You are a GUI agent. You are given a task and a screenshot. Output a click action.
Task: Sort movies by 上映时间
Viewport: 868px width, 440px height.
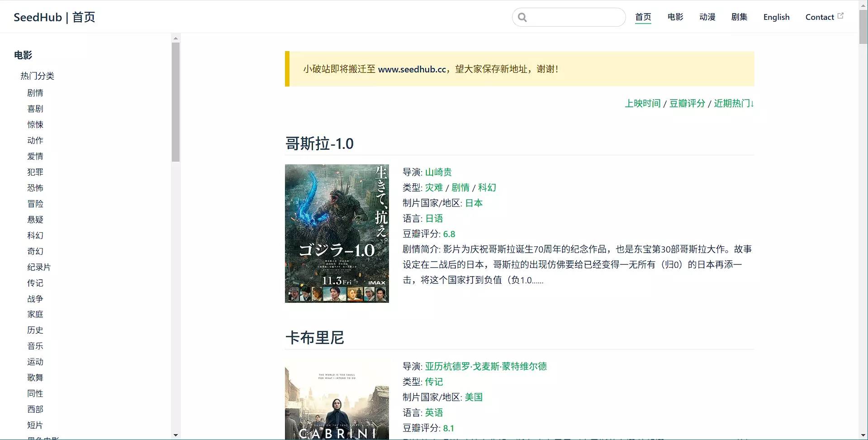pos(642,103)
